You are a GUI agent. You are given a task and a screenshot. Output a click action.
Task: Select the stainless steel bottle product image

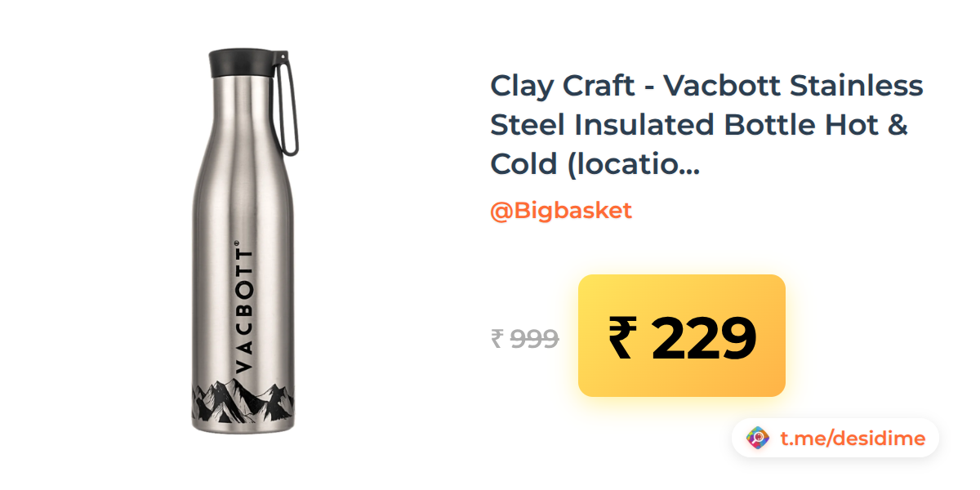click(245, 242)
